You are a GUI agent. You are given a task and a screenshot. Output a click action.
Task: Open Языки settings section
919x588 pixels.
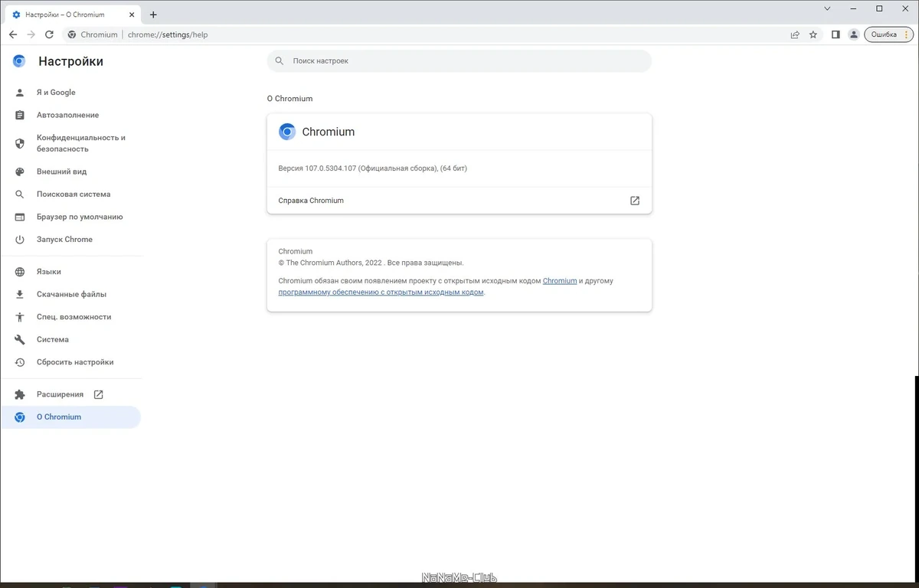coord(70,272)
